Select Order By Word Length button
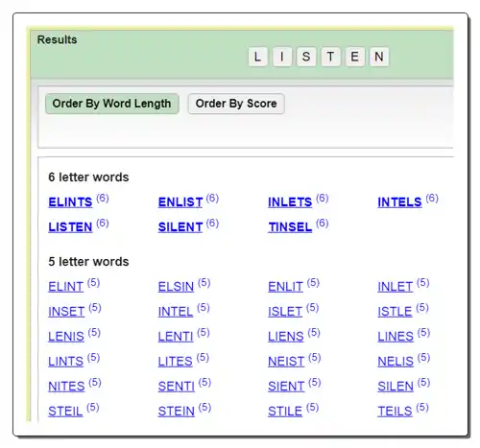Screen dimensions: 480x448 (x=112, y=104)
